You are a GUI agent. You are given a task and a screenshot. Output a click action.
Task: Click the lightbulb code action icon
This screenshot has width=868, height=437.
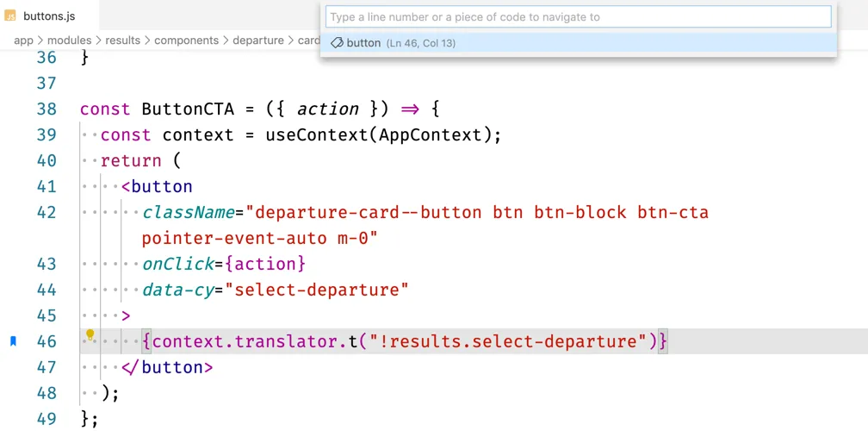[x=90, y=335]
